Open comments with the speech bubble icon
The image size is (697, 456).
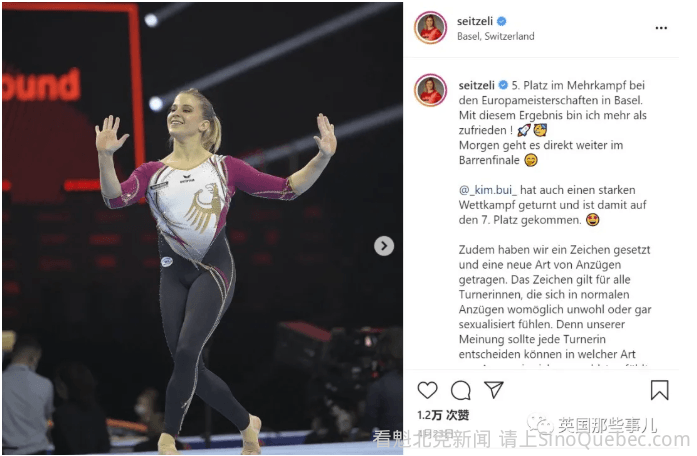coord(461,390)
